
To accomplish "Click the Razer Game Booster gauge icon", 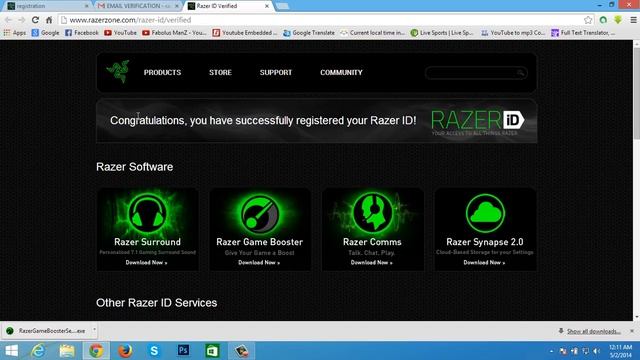I will [x=260, y=213].
